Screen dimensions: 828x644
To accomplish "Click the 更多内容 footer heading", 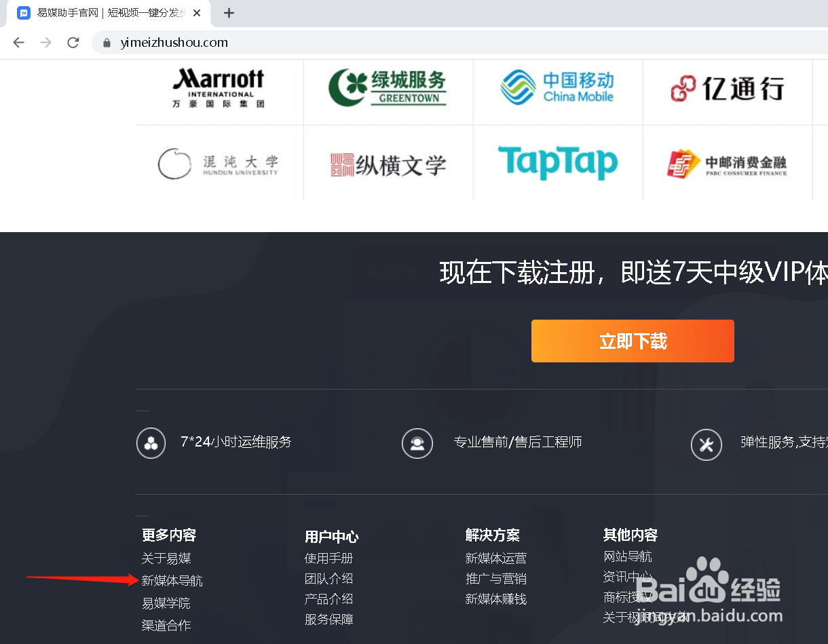I will pos(169,535).
